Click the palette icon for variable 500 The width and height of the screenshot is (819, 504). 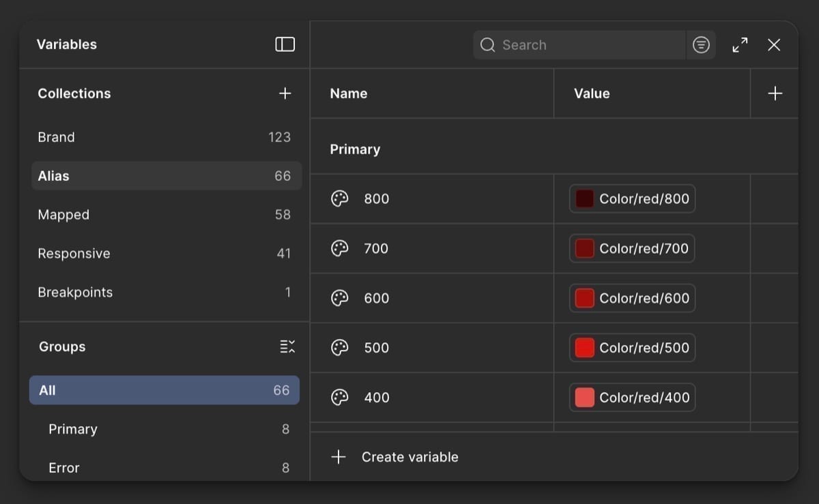(339, 348)
